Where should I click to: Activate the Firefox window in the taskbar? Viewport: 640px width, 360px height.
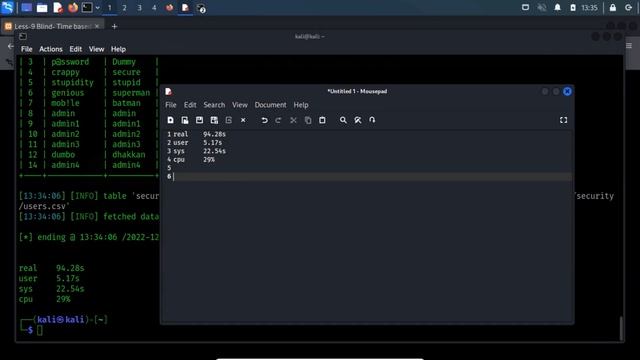(169, 8)
